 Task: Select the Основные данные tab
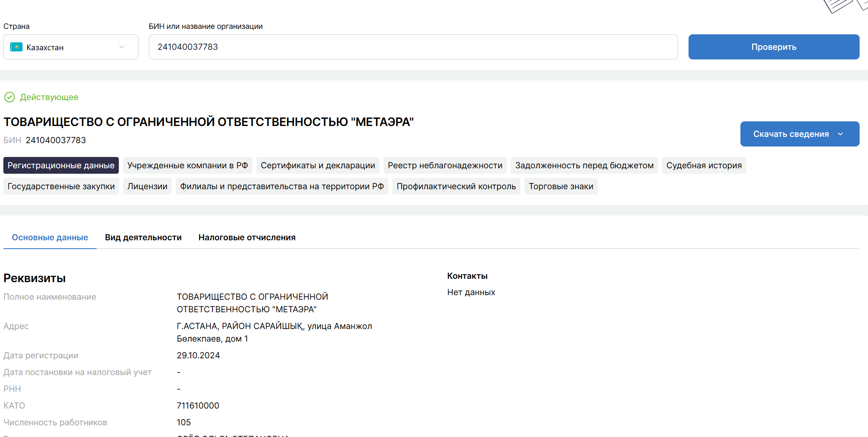(x=50, y=237)
